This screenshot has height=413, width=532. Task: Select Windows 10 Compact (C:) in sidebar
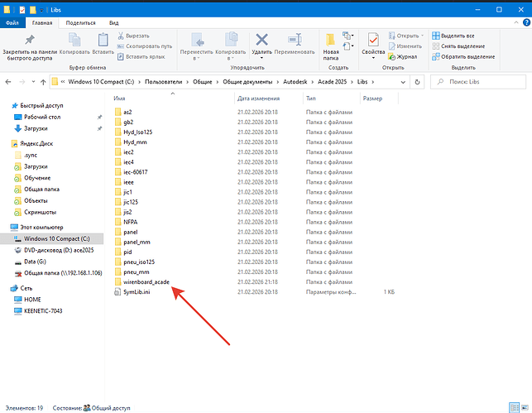pos(55,238)
